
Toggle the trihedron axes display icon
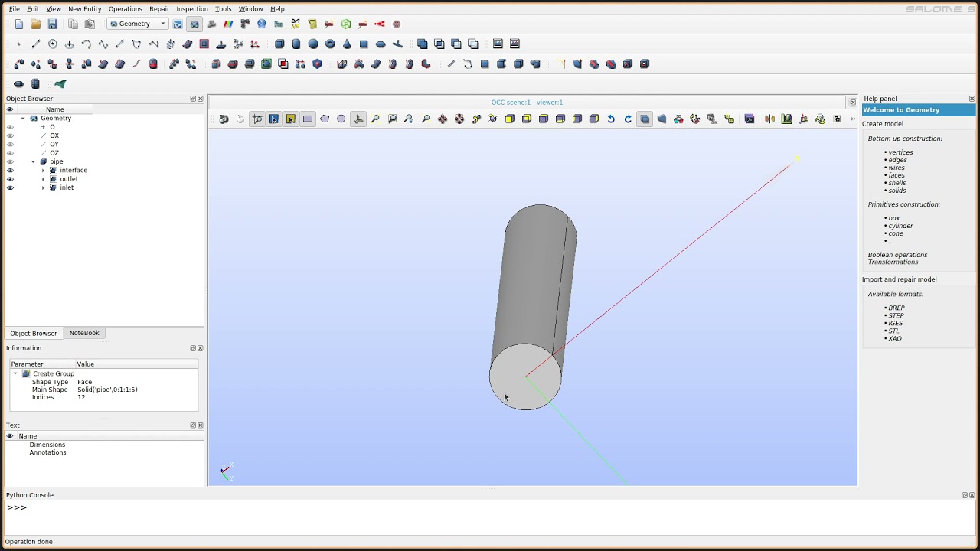click(x=358, y=119)
